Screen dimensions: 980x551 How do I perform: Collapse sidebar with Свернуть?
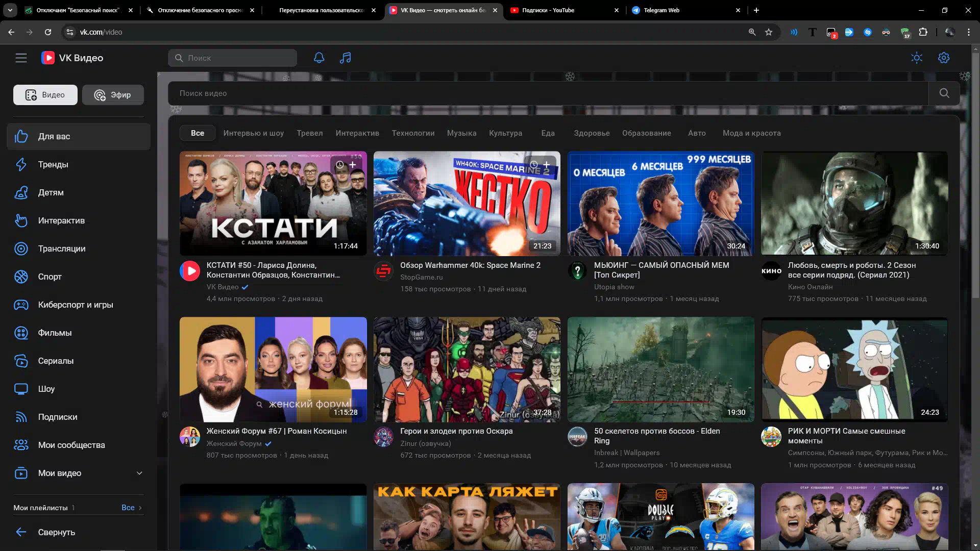[x=79, y=532]
